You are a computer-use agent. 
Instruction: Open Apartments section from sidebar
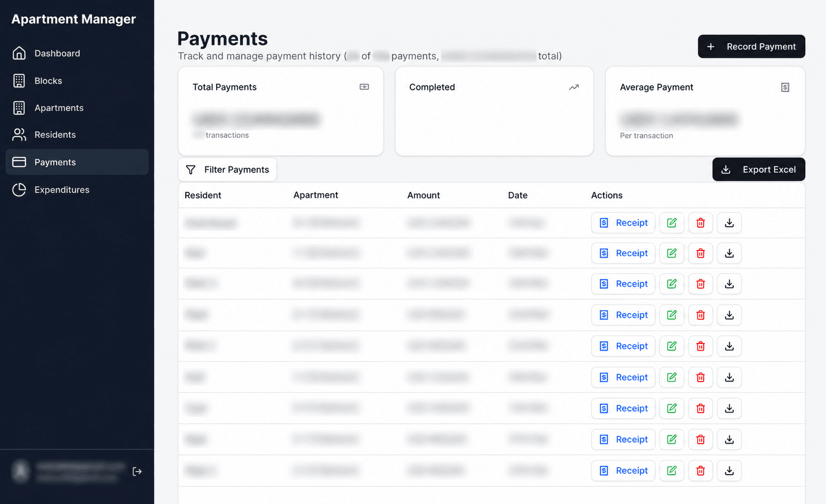tap(77, 108)
